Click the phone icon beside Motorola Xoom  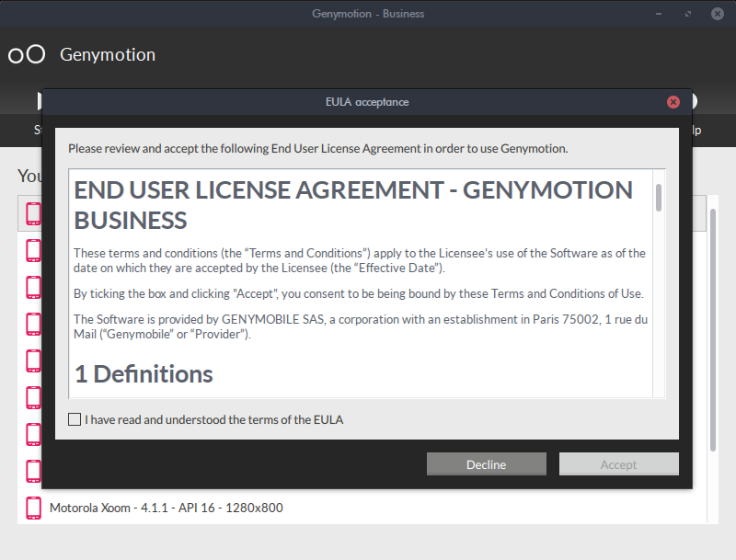click(x=34, y=508)
